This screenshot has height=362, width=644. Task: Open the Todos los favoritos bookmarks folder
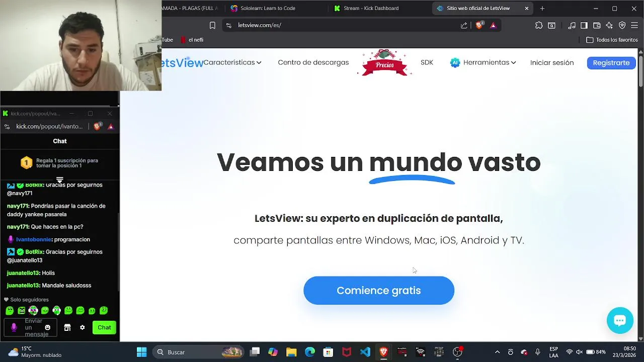coord(612,40)
